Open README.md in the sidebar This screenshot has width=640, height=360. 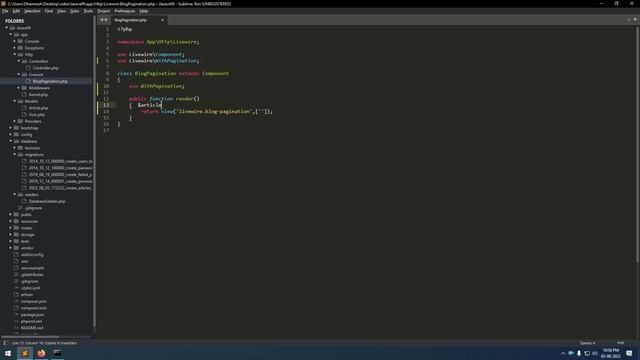[x=32, y=328]
